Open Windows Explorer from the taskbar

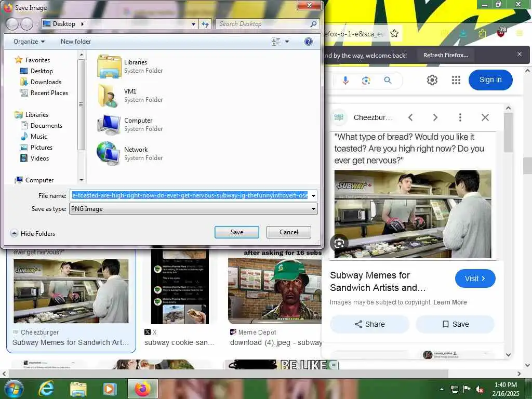[78, 389]
